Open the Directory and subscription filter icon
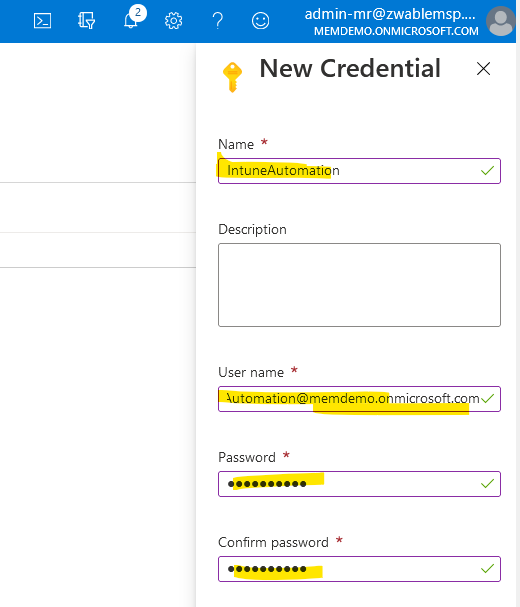Viewport: 520px width, 607px height. point(86,21)
